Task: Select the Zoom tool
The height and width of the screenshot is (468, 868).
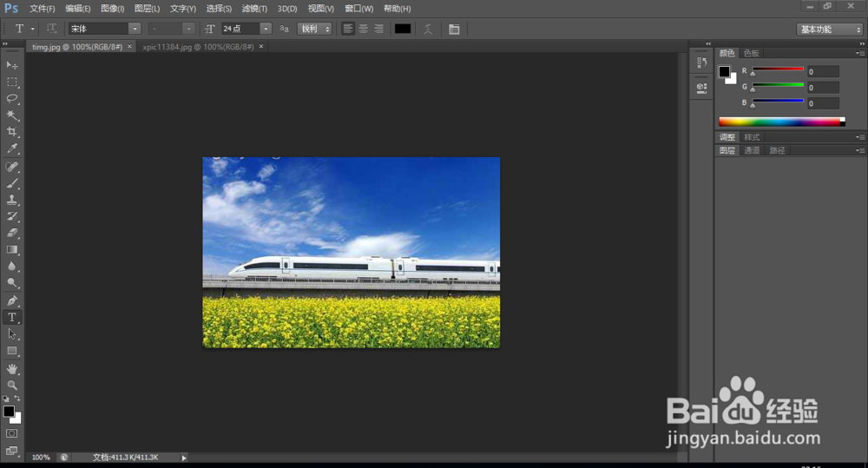Action: click(11, 385)
